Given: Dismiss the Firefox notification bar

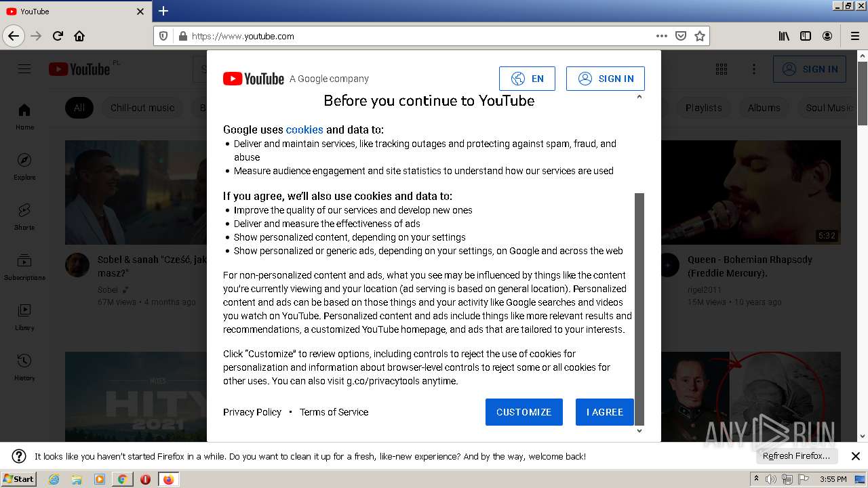Looking at the screenshot, I should click(856, 456).
